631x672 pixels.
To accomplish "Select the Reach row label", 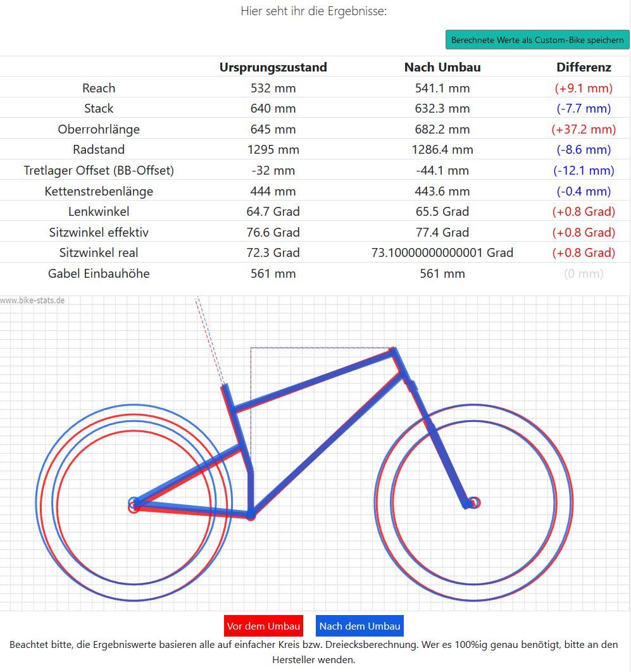I will point(99,88).
